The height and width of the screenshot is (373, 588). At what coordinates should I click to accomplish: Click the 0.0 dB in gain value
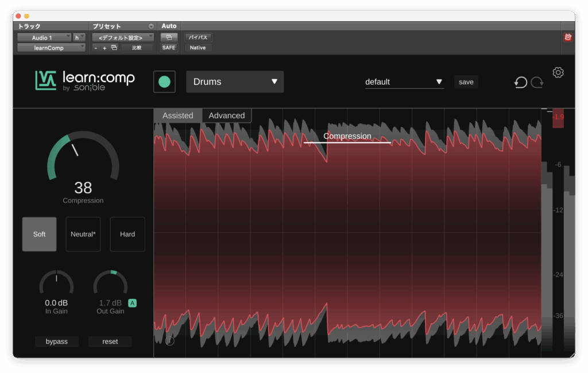coord(56,303)
